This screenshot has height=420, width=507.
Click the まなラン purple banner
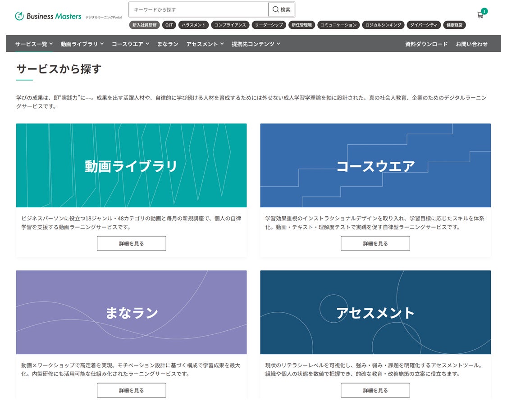click(131, 312)
